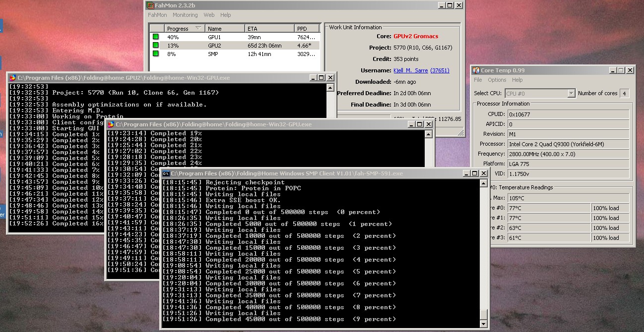Click the green status square for GPU1
This screenshot has height=332, width=644.
click(155, 37)
